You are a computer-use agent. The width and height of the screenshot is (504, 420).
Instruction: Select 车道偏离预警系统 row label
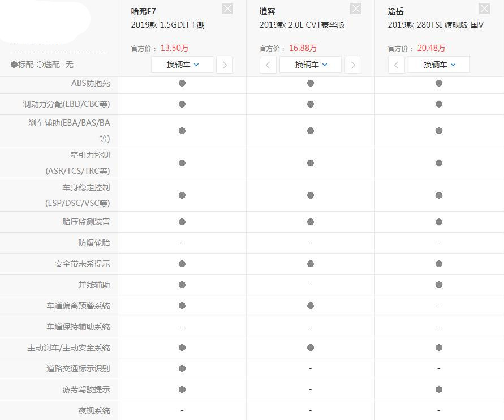(x=78, y=306)
